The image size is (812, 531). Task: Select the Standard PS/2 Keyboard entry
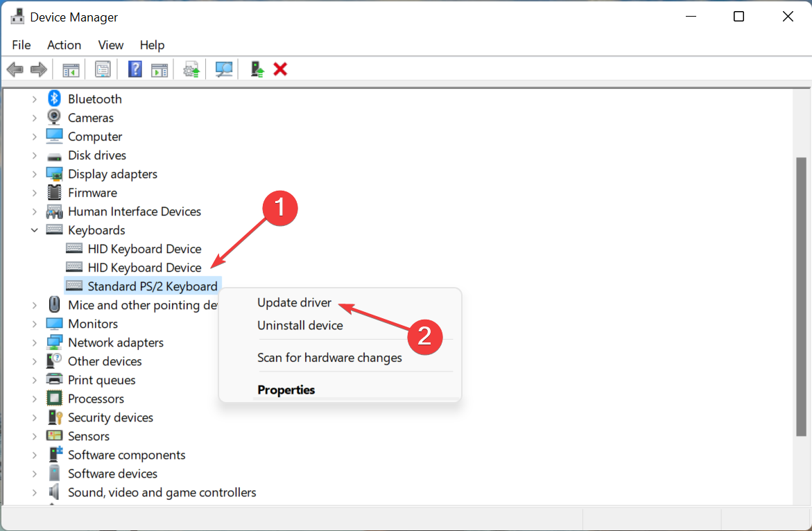[153, 286]
